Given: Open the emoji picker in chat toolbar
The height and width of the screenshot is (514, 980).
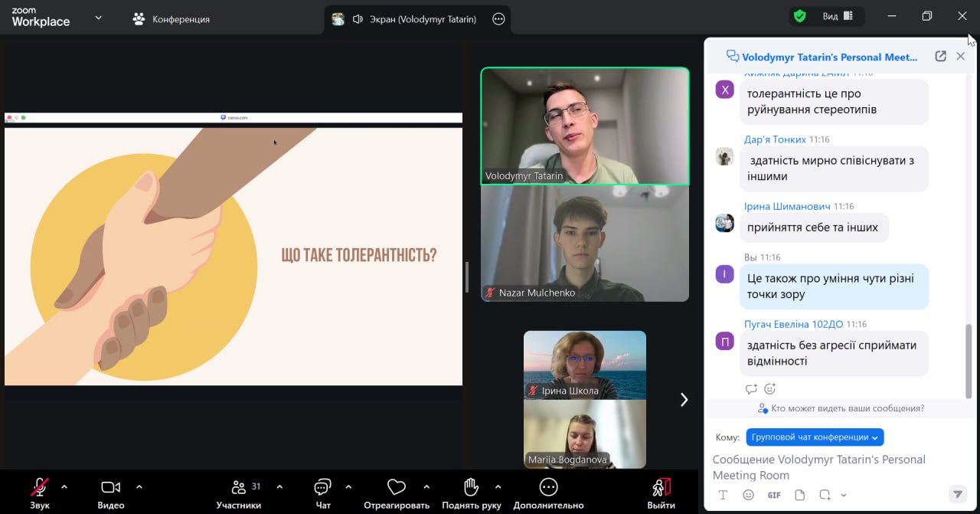Looking at the screenshot, I should (748, 495).
